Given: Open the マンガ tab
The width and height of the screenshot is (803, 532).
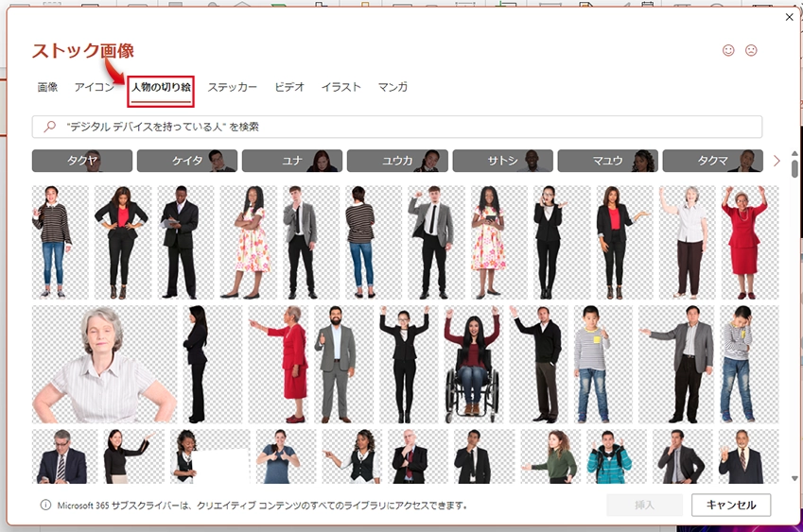Looking at the screenshot, I should [x=393, y=87].
